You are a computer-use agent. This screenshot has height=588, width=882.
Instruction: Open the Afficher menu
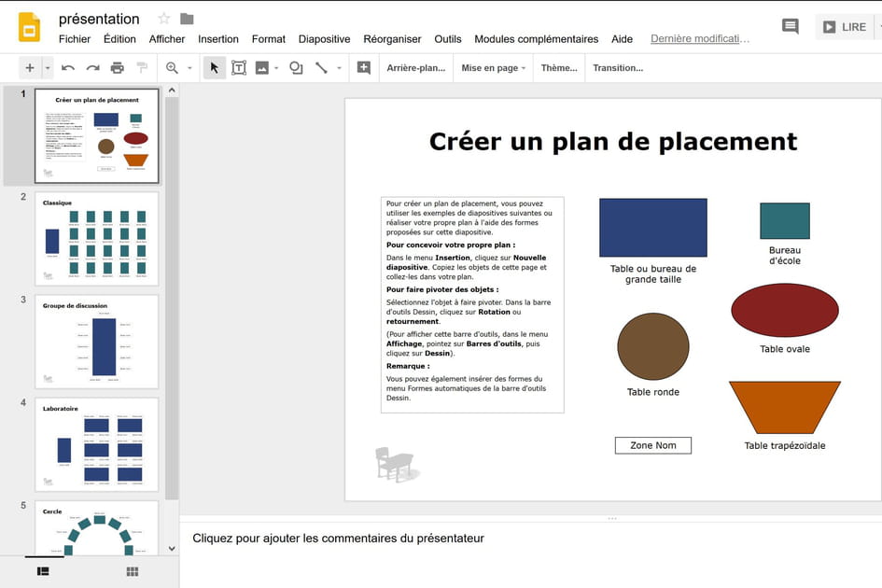[x=166, y=39]
